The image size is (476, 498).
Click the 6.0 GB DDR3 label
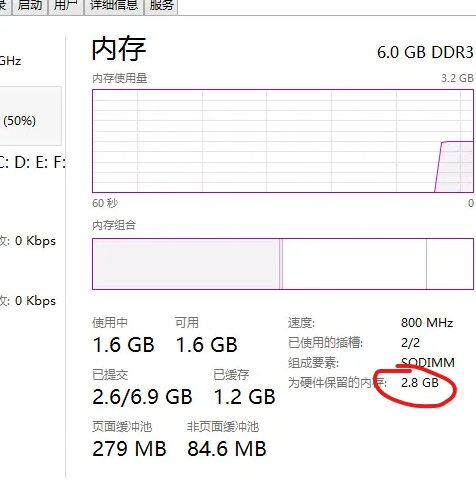pyautogui.click(x=425, y=52)
